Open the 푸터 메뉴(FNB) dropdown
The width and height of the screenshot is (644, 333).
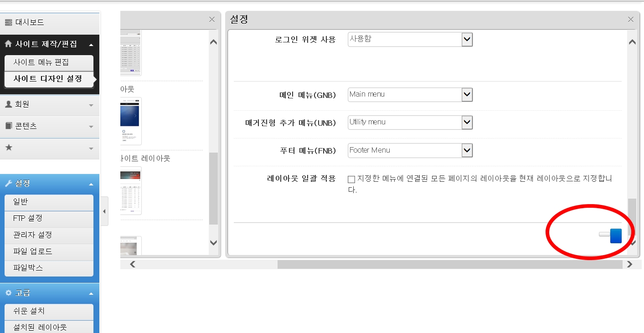click(467, 150)
